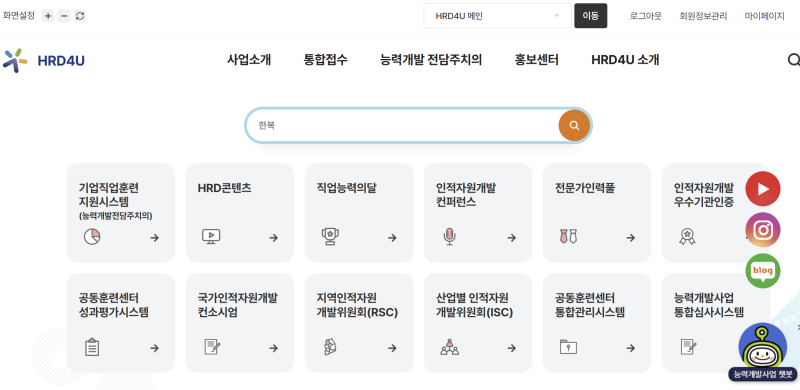Open the green blog button
Viewport: 800px width, 390px height.
[x=763, y=271]
